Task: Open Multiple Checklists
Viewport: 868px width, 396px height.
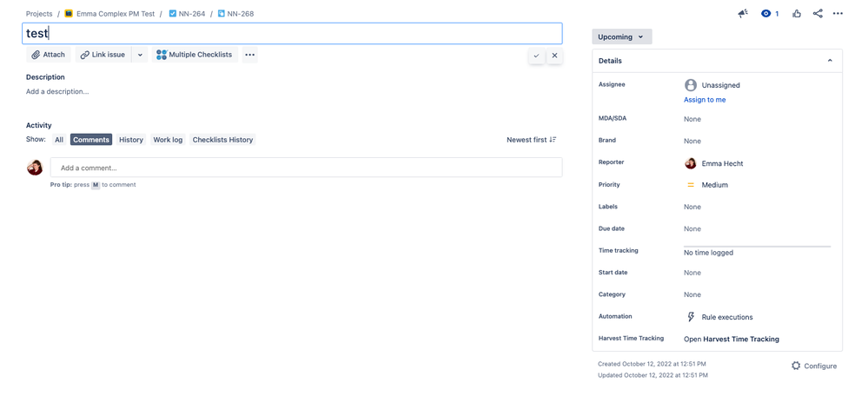Action: click(x=195, y=55)
